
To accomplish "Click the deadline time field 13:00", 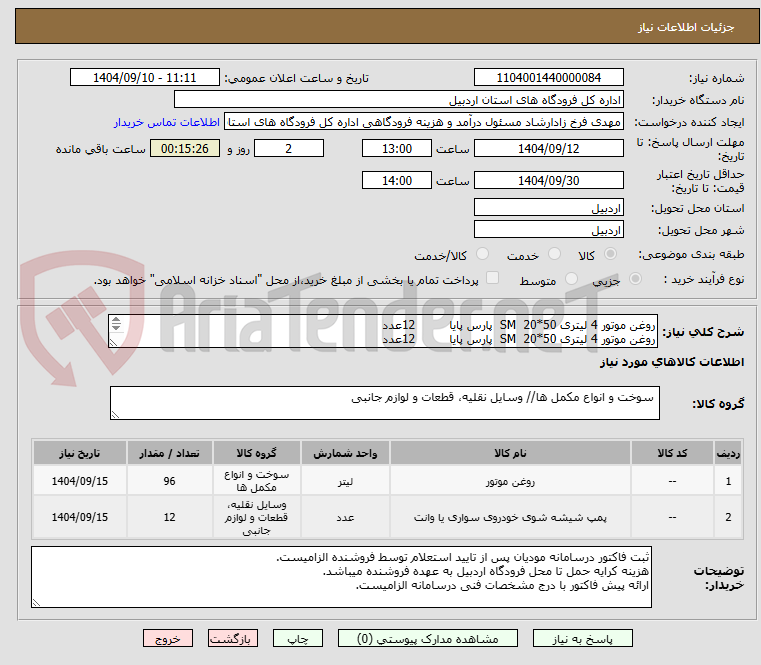I will pos(397,148).
